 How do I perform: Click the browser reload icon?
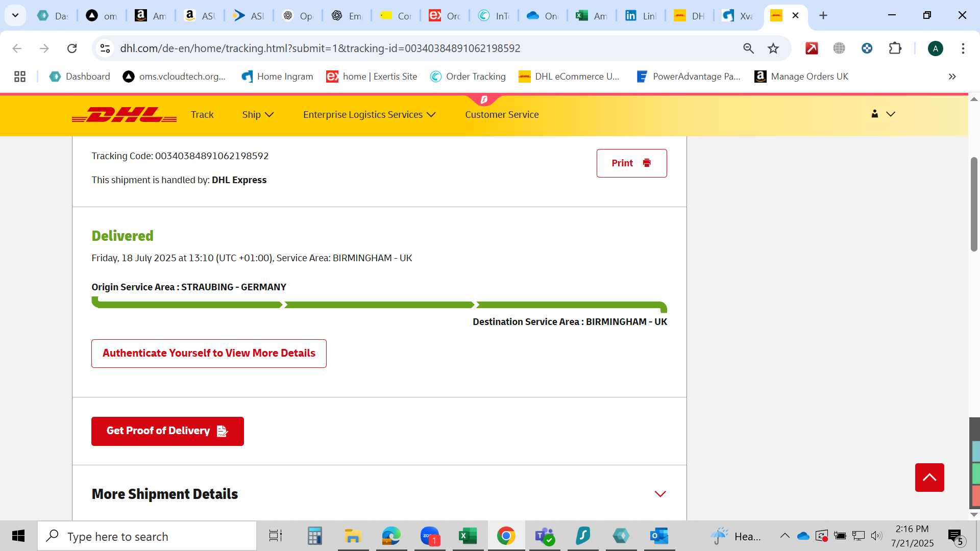pos(72,48)
